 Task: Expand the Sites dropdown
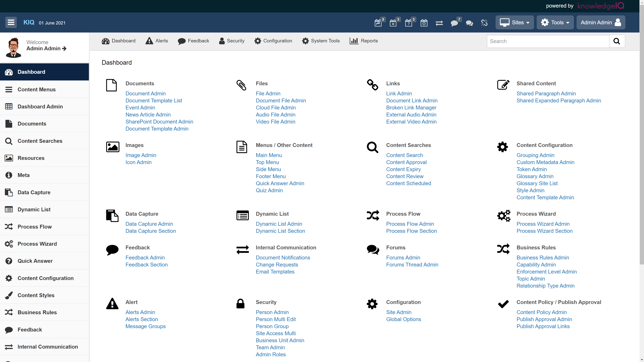tap(515, 22)
